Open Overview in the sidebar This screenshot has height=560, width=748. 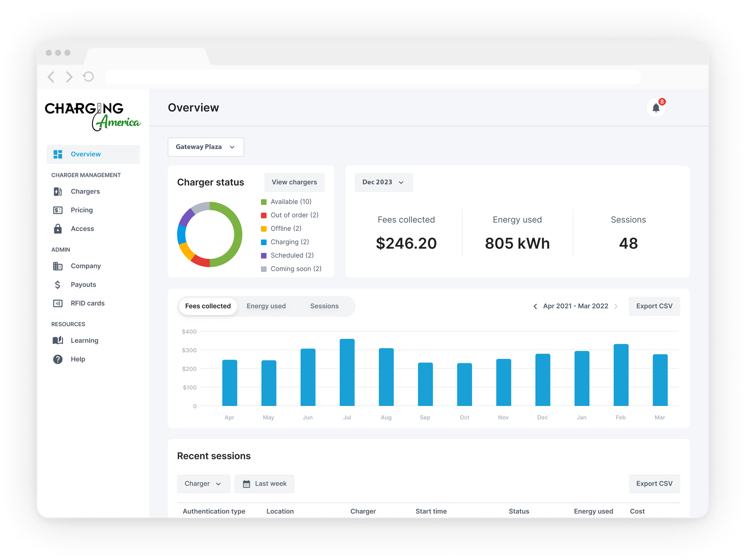(x=93, y=154)
